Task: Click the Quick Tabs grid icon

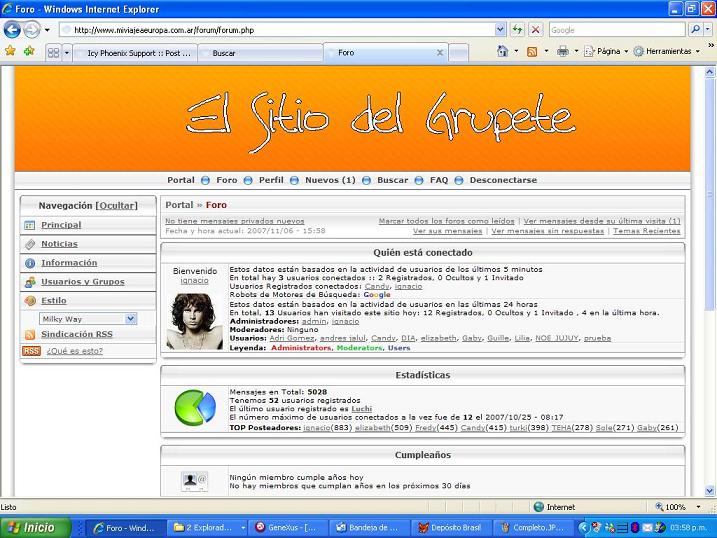Action: pos(52,52)
